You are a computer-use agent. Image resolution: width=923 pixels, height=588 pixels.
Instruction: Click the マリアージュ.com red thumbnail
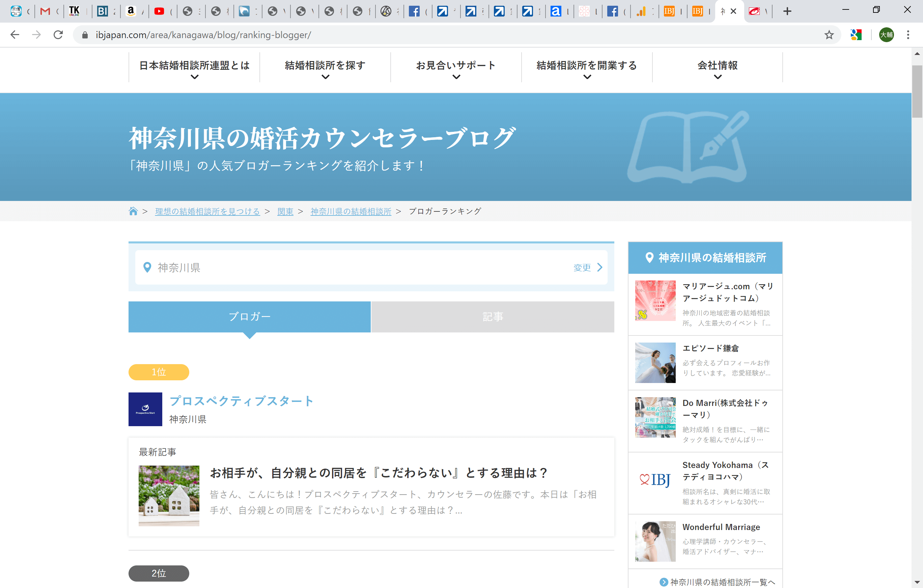655,301
